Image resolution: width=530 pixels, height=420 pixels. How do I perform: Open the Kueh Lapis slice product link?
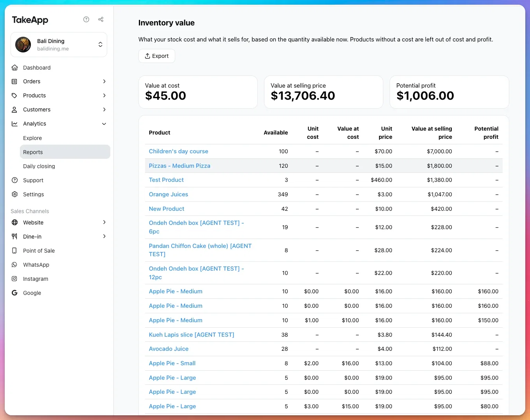point(192,335)
